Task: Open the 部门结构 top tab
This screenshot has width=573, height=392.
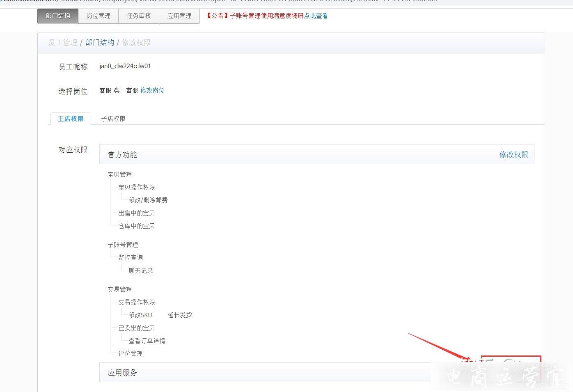Action: pyautogui.click(x=58, y=16)
